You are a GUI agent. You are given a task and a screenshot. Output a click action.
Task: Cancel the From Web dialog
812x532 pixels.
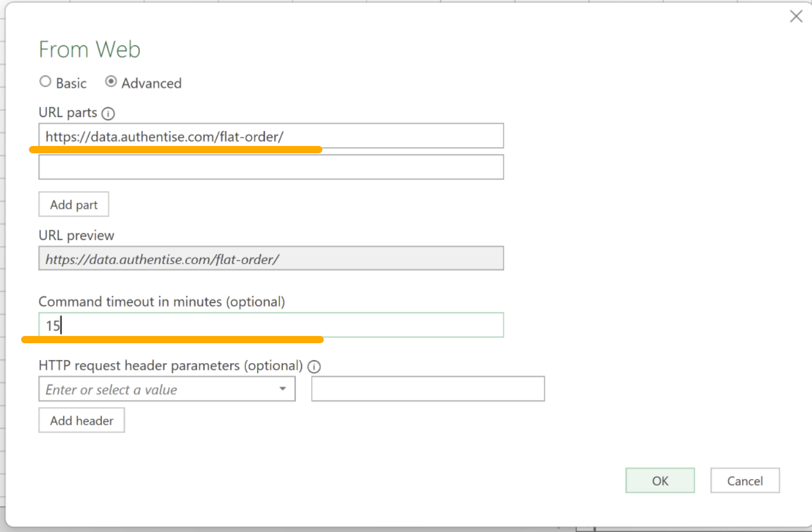point(744,481)
